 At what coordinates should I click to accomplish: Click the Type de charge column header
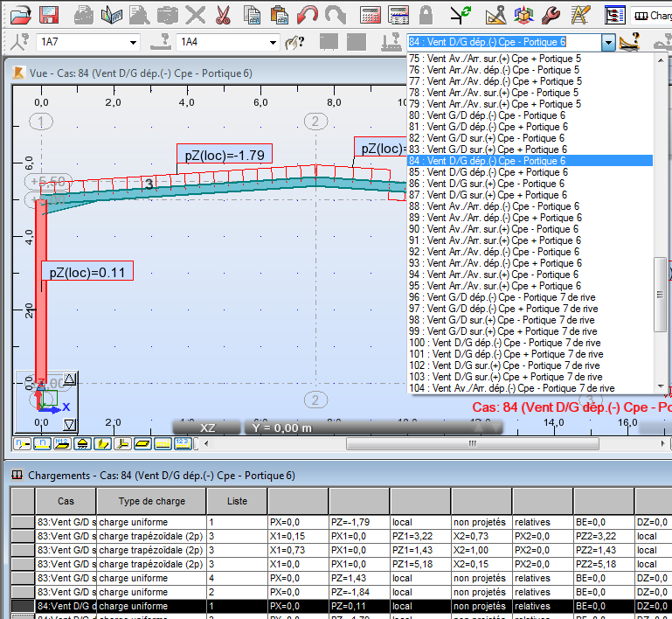[152, 501]
